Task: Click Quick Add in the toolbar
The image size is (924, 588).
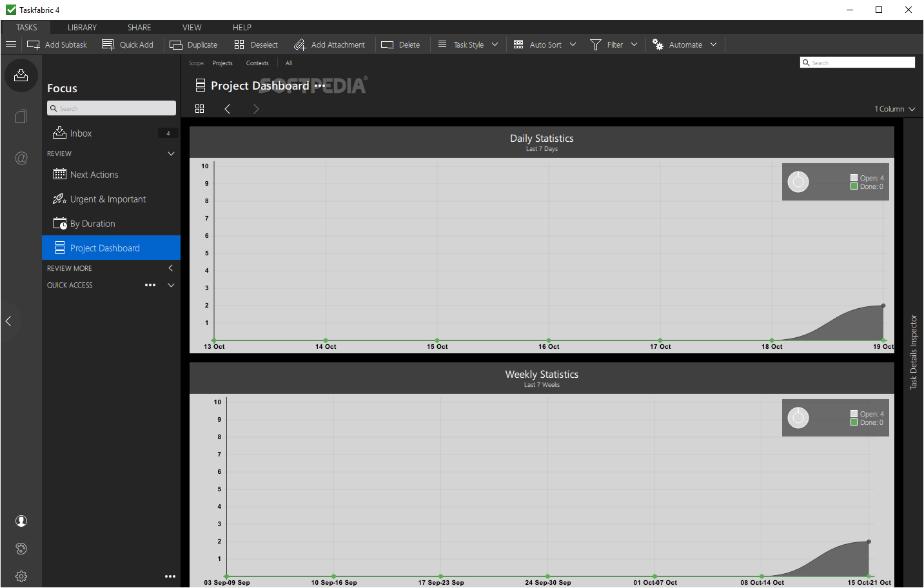Action: [128, 44]
